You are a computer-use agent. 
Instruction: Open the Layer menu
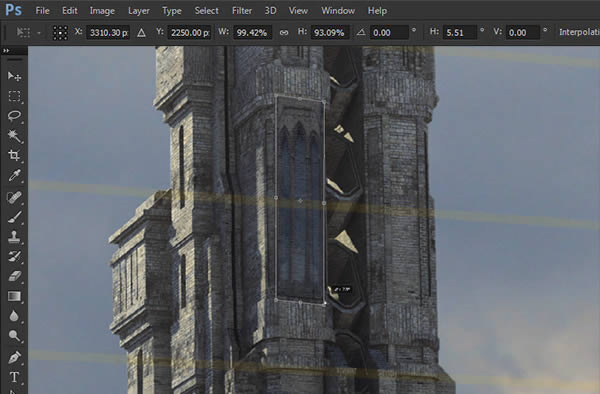(139, 11)
